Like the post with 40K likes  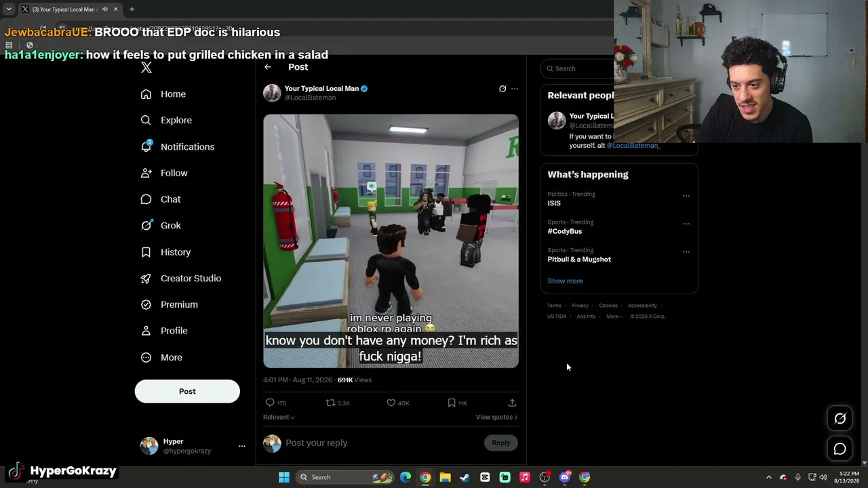391,403
